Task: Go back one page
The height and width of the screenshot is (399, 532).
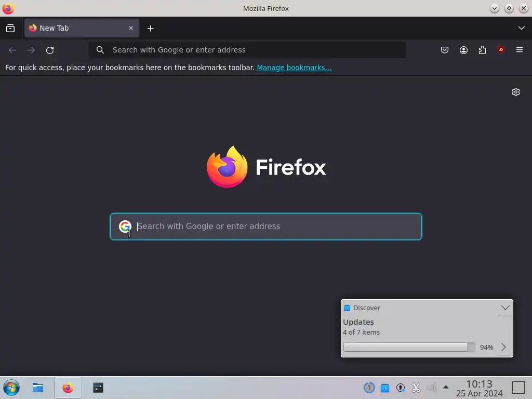Action: point(12,50)
